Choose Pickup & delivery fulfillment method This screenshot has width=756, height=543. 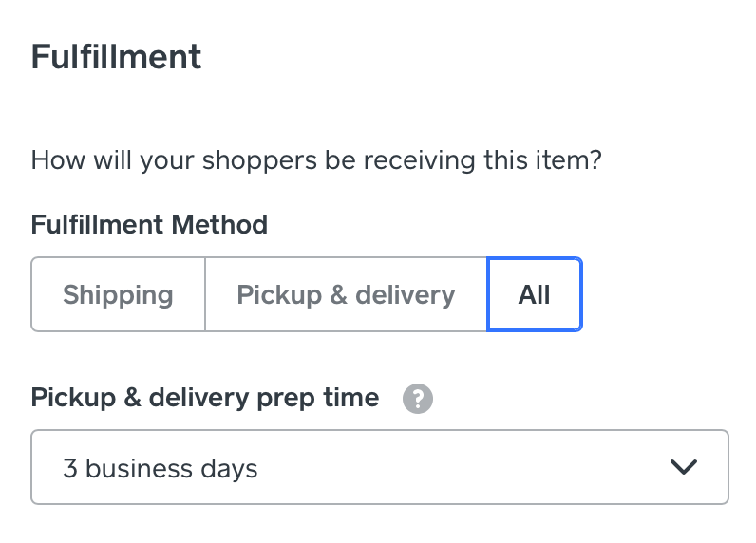coord(346,294)
